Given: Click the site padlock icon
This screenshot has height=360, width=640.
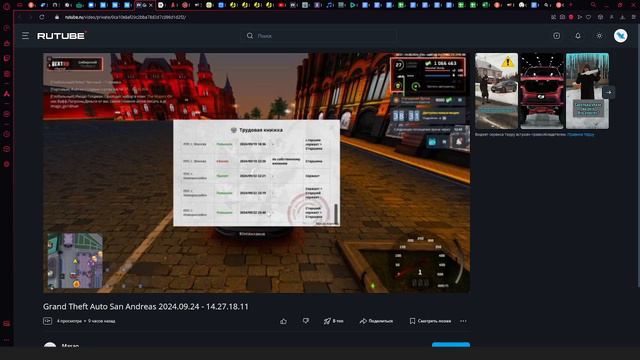Looking at the screenshot, I should [57, 17].
